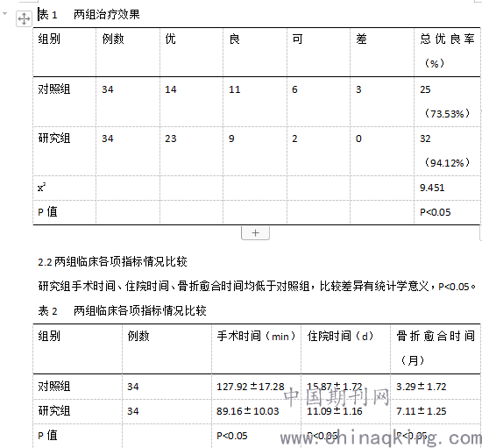482x448 pixels.
Task: Click the add row plus button below table
Action: pyautogui.click(x=255, y=233)
